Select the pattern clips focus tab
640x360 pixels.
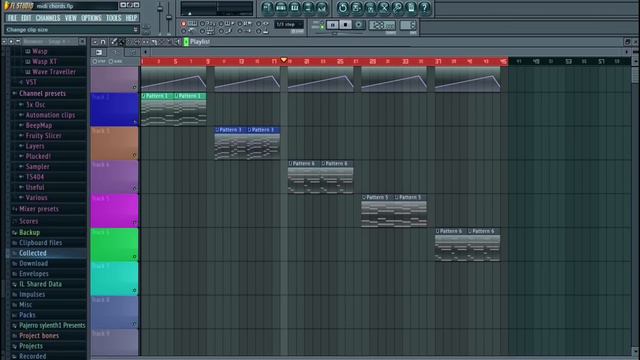pyautogui.click(x=99, y=52)
